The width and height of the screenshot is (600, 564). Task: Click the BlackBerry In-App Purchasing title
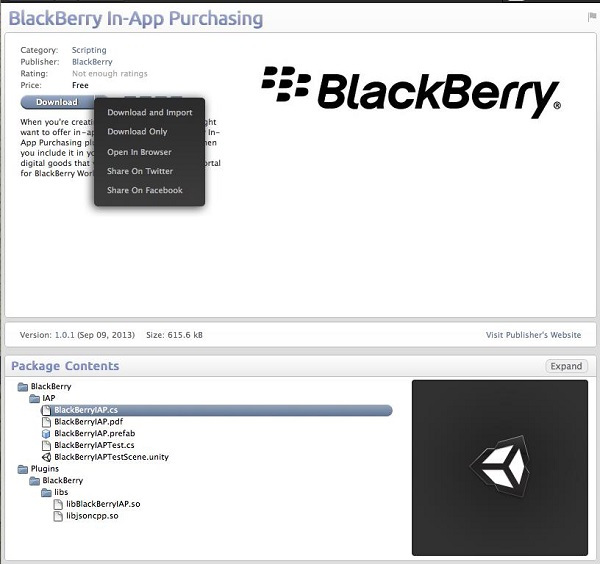(136, 18)
